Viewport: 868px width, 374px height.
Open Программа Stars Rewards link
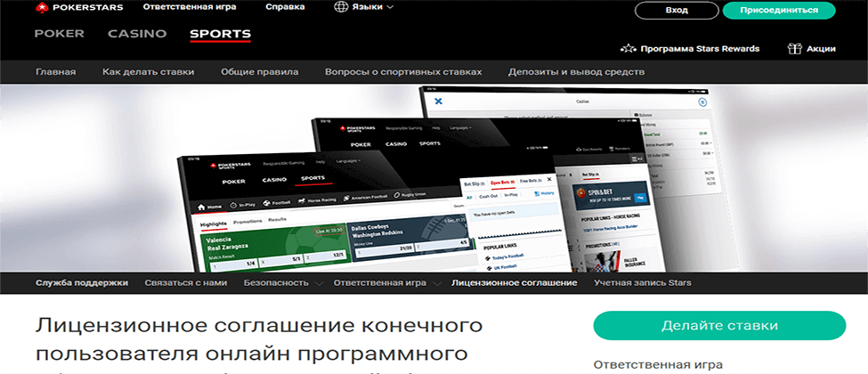point(700,49)
